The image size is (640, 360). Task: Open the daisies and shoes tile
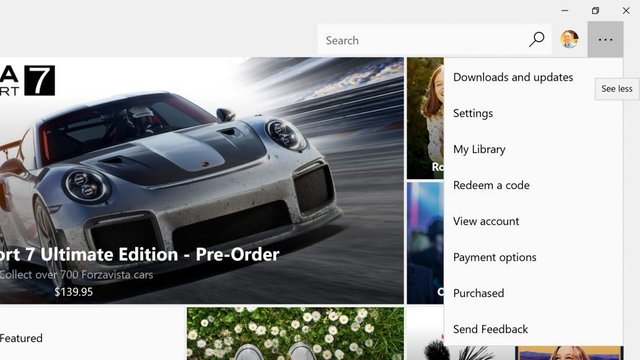(x=295, y=333)
